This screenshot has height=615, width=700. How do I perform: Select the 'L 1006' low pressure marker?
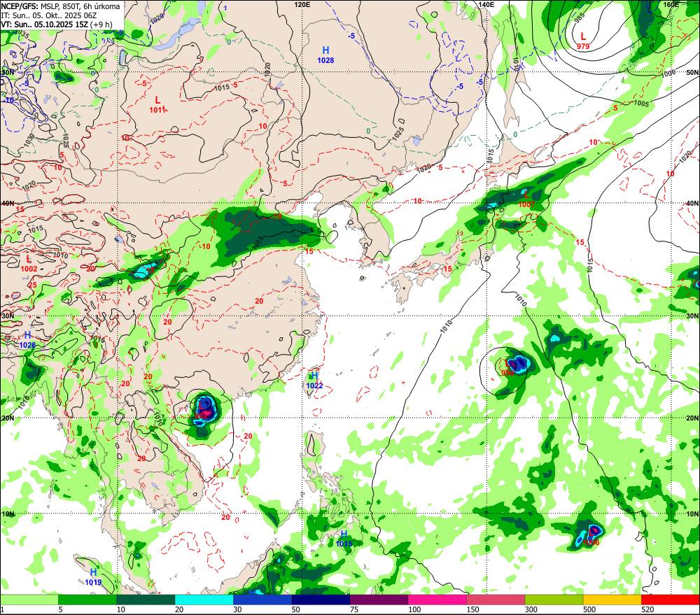[x=591, y=537]
